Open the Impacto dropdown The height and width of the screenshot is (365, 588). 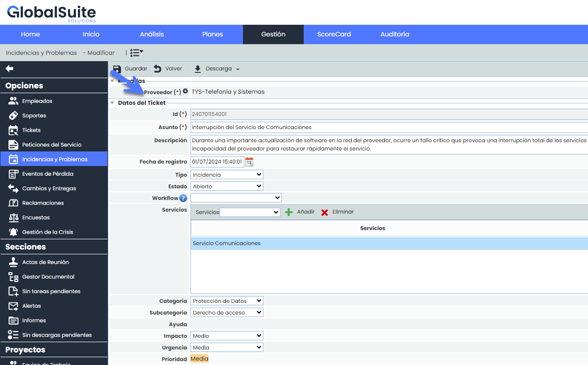coord(227,336)
